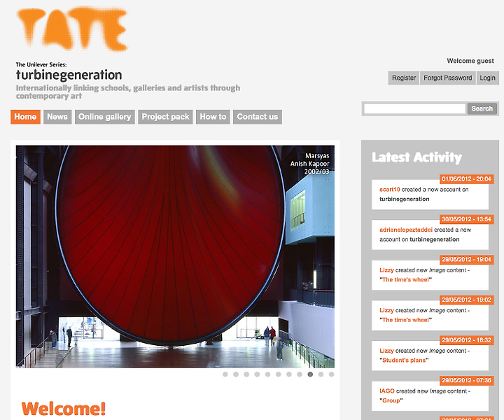Select the sixth slideshow dot

point(279,374)
